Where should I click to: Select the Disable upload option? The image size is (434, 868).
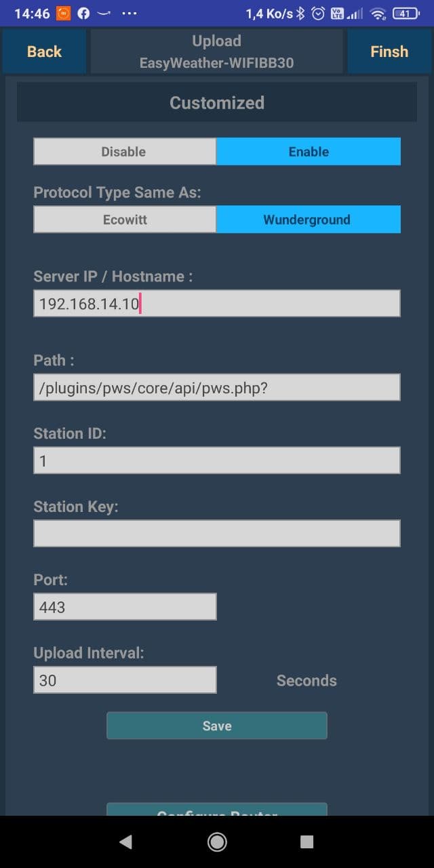click(x=125, y=152)
